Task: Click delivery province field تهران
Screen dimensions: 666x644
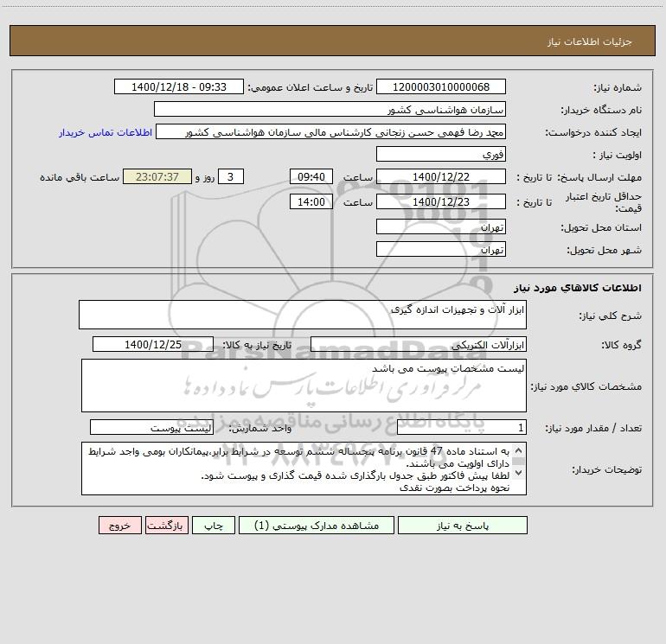Action: (441, 226)
